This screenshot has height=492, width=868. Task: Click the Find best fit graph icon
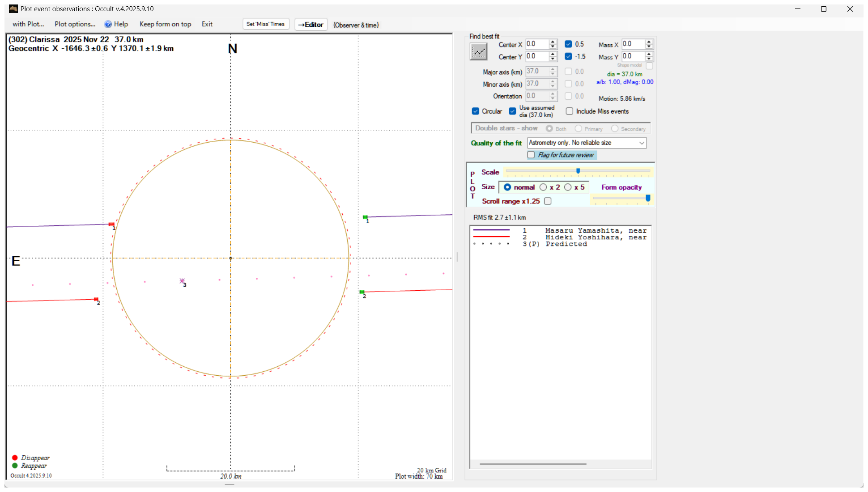[478, 51]
